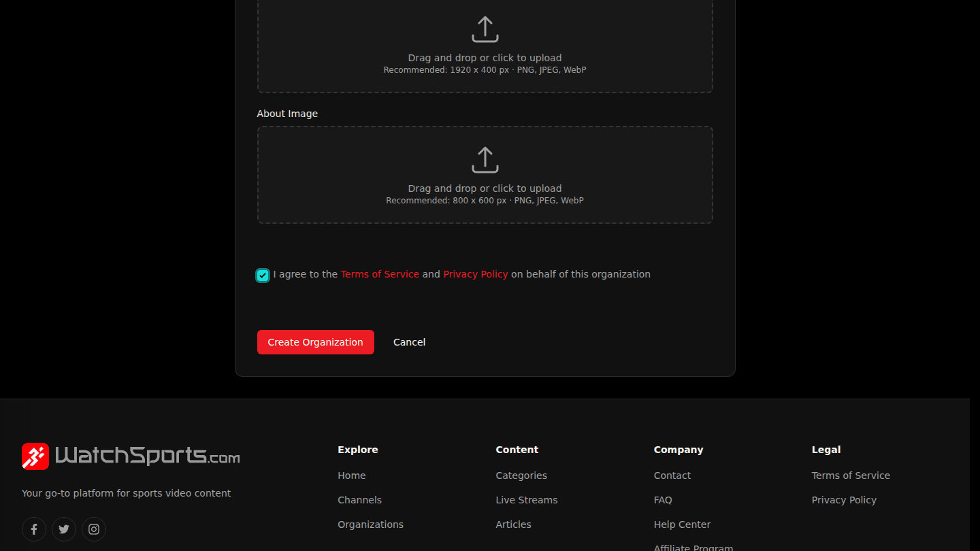Click the 'Content' footer heading
The height and width of the screenshot is (551, 980).
click(x=517, y=450)
